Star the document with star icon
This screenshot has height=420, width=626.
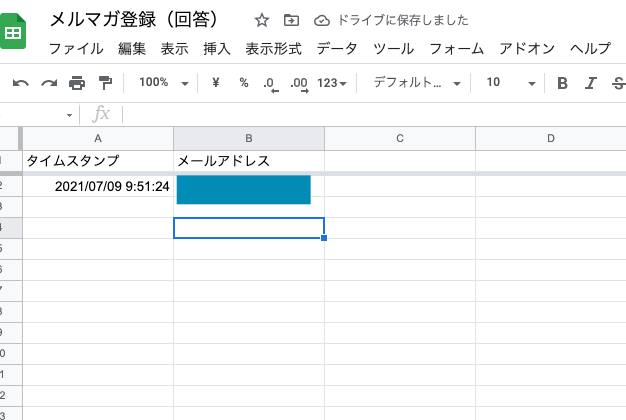click(262, 21)
